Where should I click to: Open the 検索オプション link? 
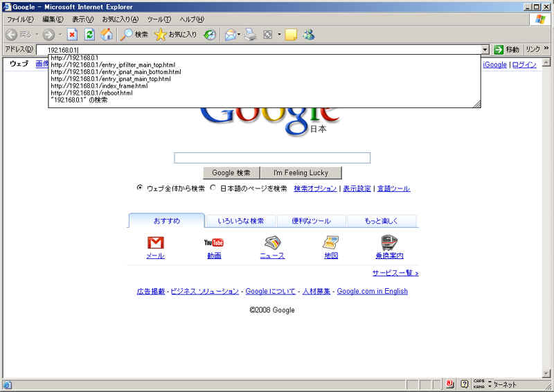point(315,188)
